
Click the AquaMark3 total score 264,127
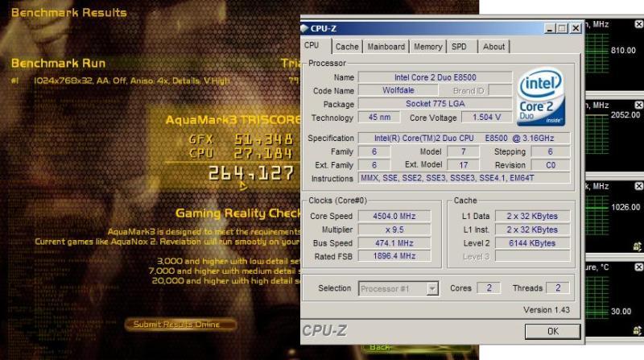tap(251, 173)
